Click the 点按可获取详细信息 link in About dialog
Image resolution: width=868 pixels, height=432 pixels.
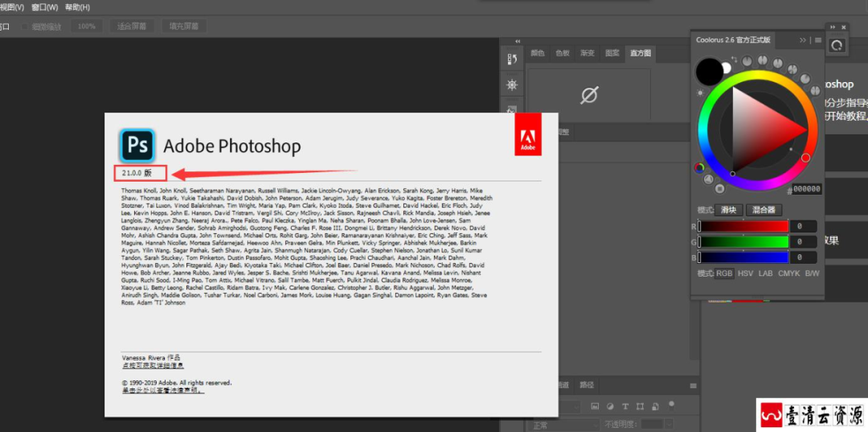[x=153, y=365]
